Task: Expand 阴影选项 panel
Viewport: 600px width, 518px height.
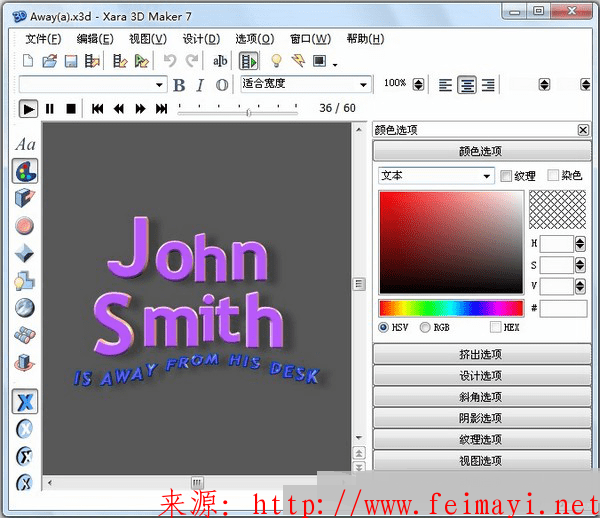Action: click(482, 418)
